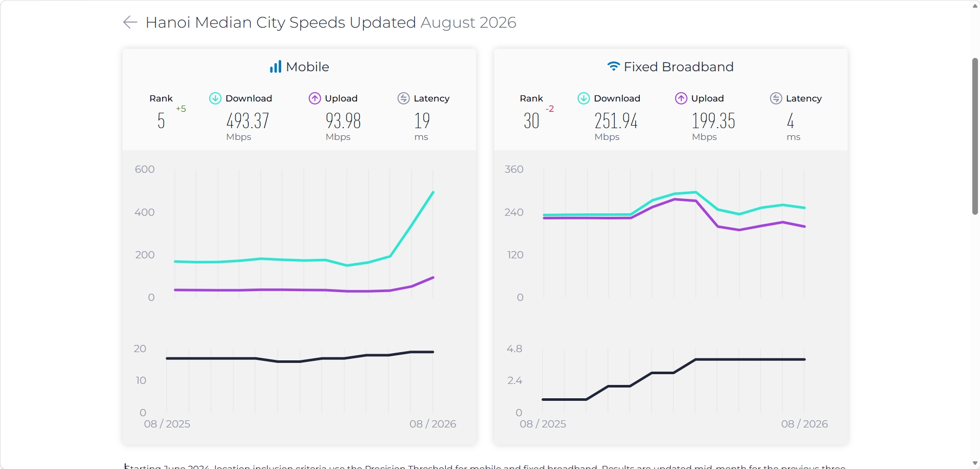Click the peak of Mobile download line
This screenshot has height=469, width=980.
pos(434,192)
